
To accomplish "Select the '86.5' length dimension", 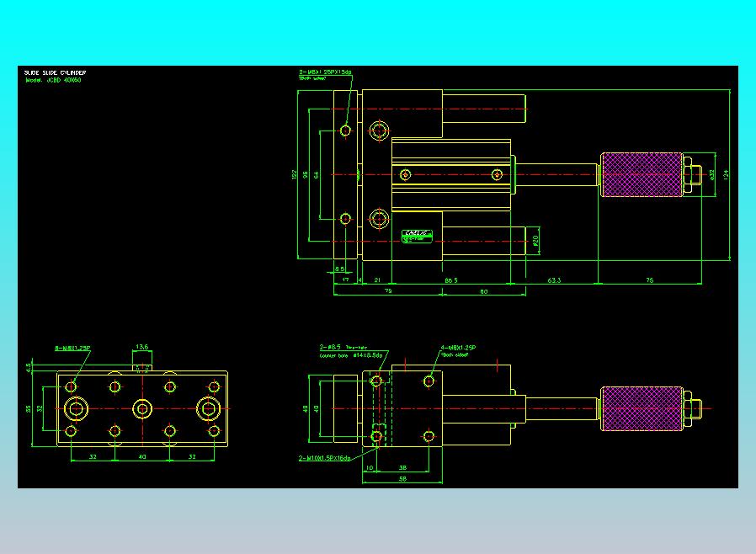I will coord(450,280).
